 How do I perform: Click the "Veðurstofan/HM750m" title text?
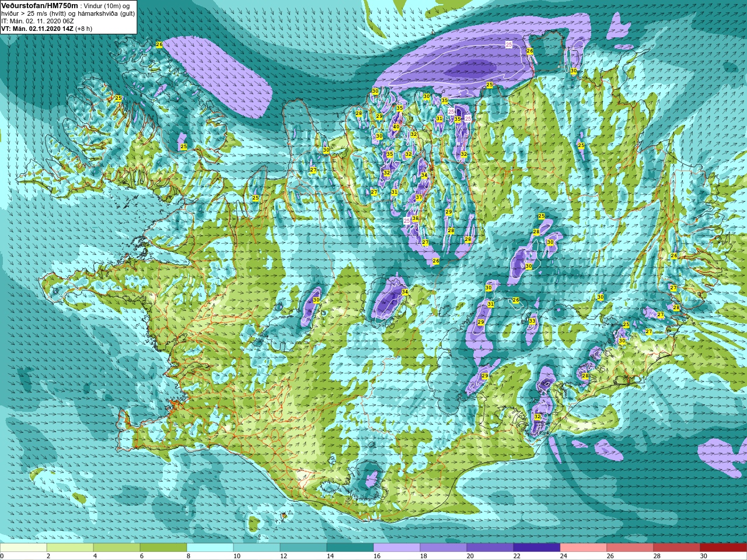click(x=39, y=5)
